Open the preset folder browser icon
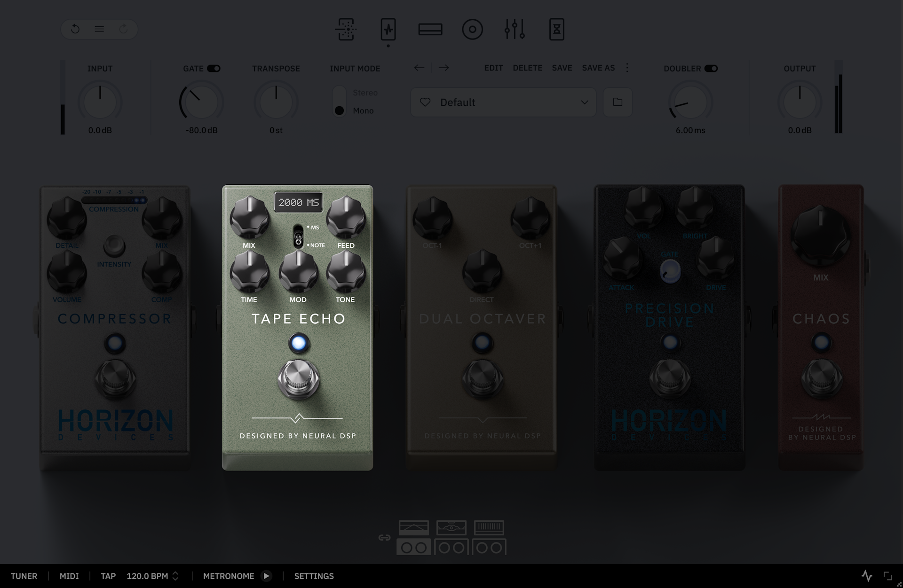 click(618, 102)
